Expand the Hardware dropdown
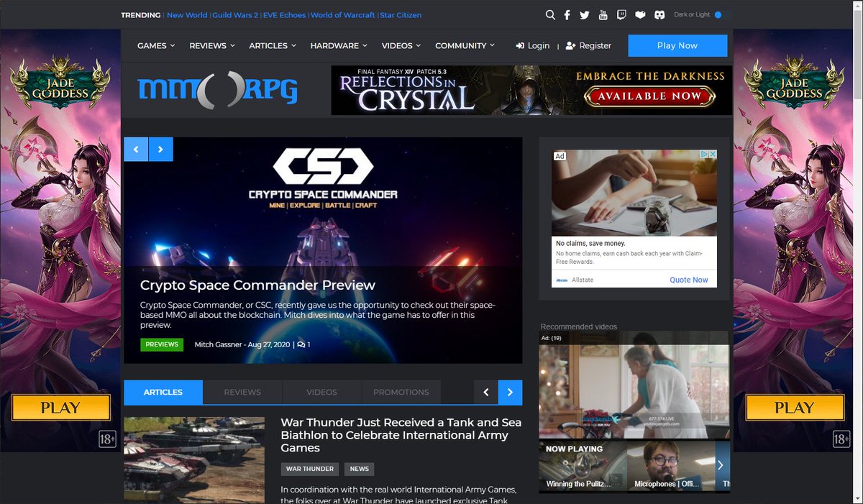This screenshot has height=504, width=863. (339, 45)
